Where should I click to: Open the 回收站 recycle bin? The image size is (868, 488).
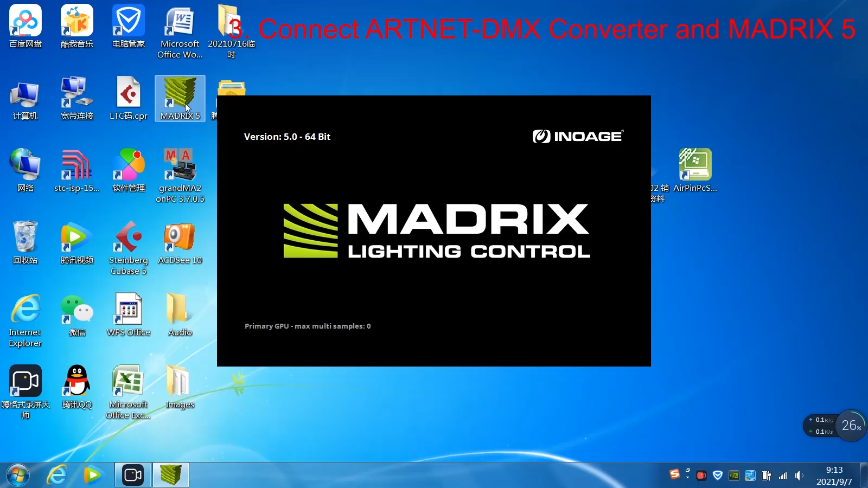pyautogui.click(x=25, y=243)
